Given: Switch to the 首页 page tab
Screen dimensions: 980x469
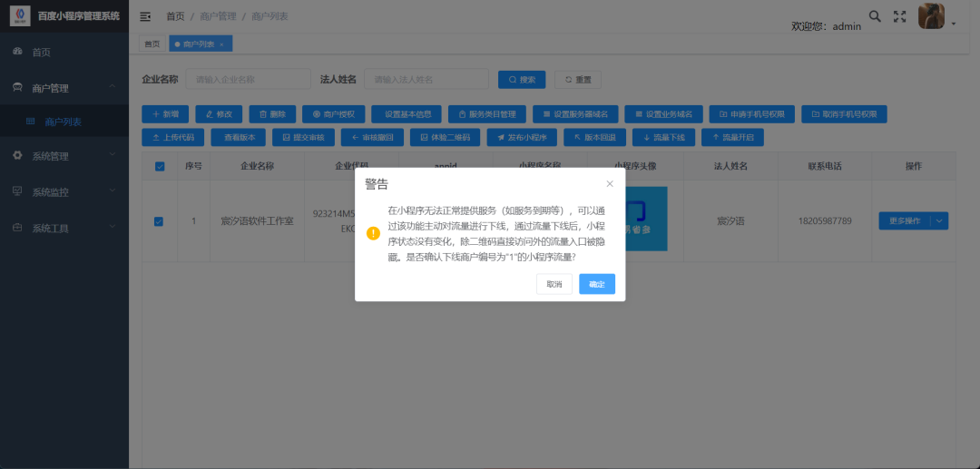Looking at the screenshot, I should (152, 44).
